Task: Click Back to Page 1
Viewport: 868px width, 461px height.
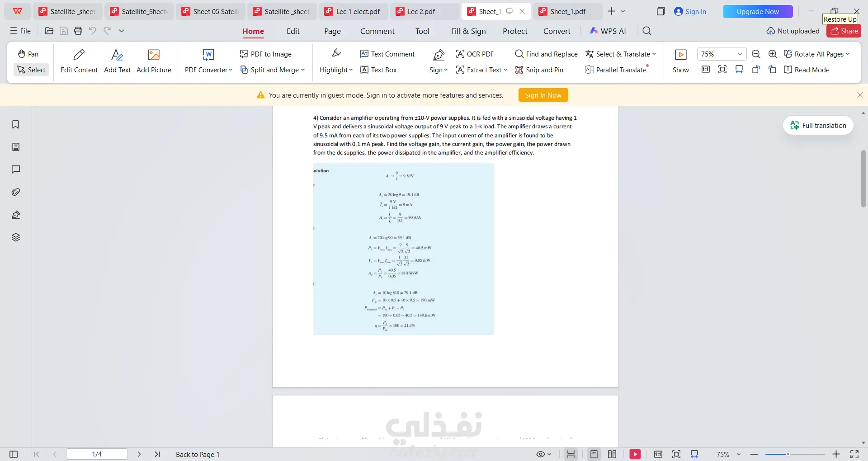Action: pyautogui.click(x=198, y=454)
